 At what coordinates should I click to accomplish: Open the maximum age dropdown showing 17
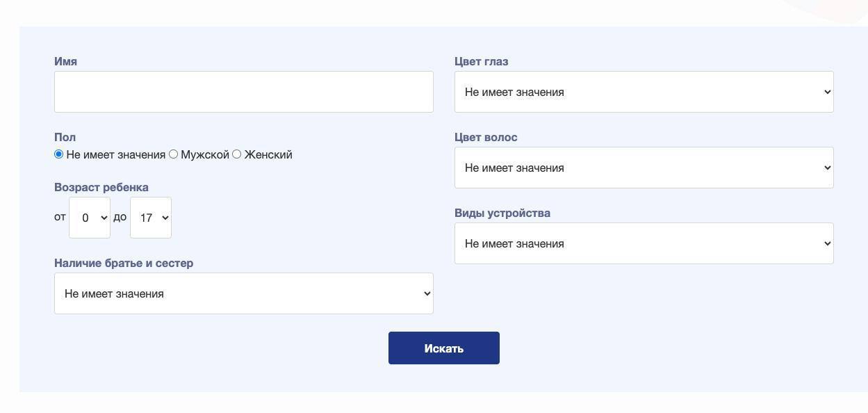[x=151, y=218]
